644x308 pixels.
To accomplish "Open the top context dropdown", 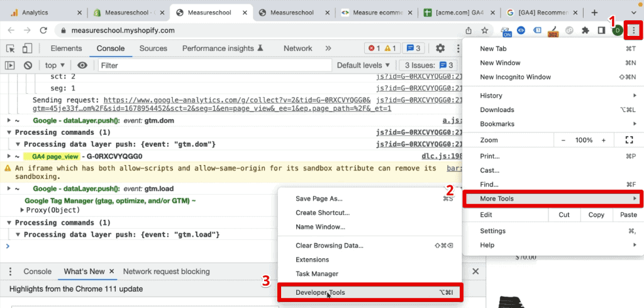I will coord(55,65).
